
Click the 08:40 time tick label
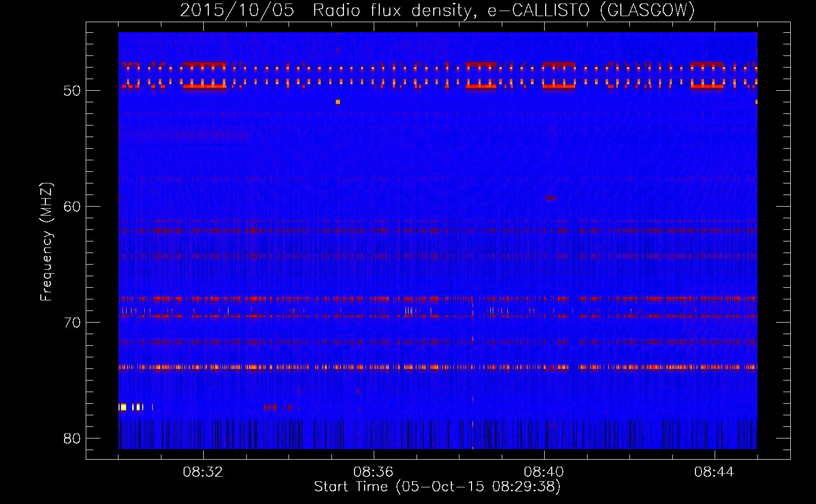click(544, 472)
